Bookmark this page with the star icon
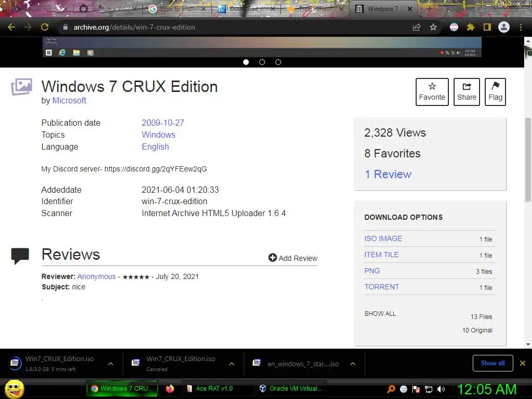The width and height of the screenshot is (532, 399). [x=433, y=27]
